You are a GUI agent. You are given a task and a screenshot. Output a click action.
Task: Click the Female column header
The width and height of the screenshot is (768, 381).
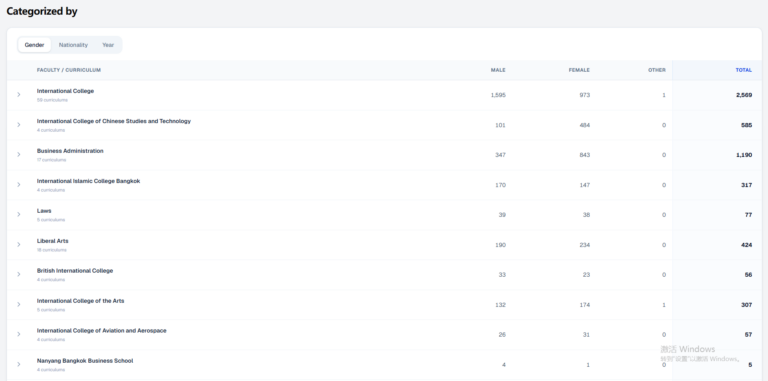coord(579,70)
